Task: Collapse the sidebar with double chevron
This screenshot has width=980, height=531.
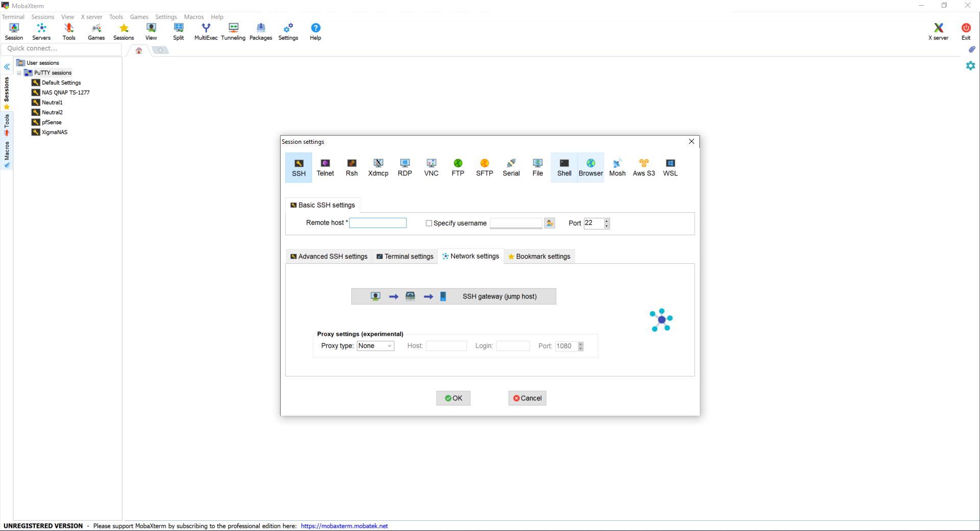Action: 7,67
